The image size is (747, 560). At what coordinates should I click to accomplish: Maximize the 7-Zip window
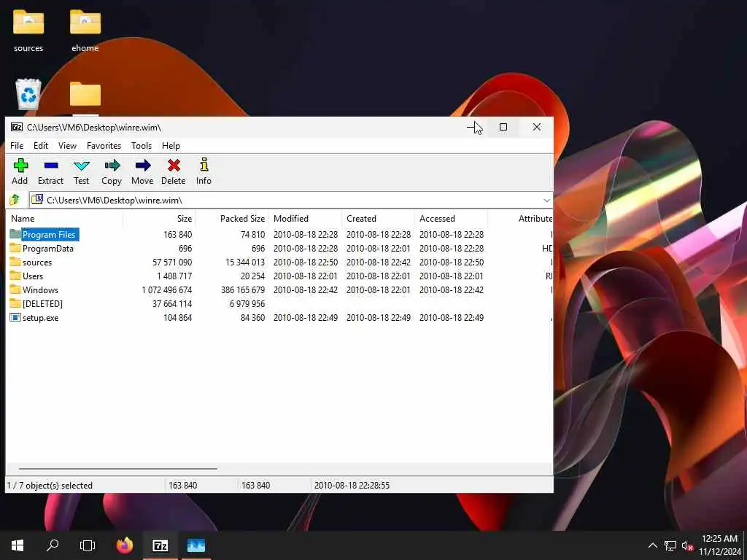(x=503, y=127)
